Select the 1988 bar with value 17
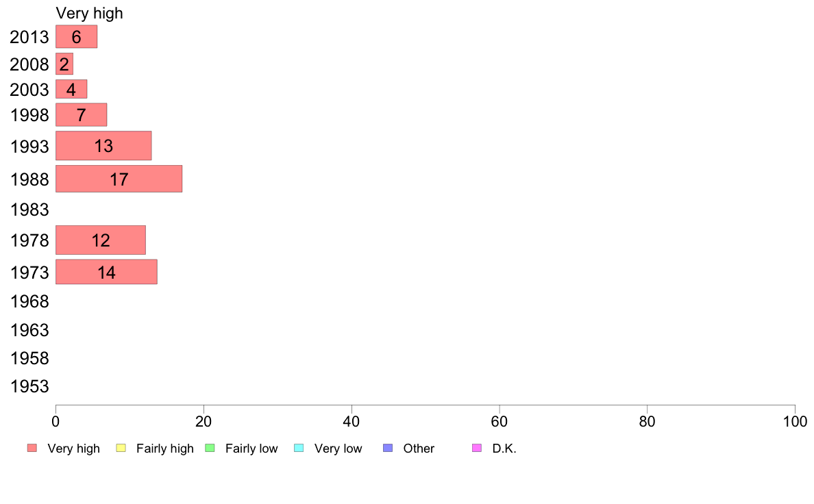814x504 pixels. click(119, 179)
